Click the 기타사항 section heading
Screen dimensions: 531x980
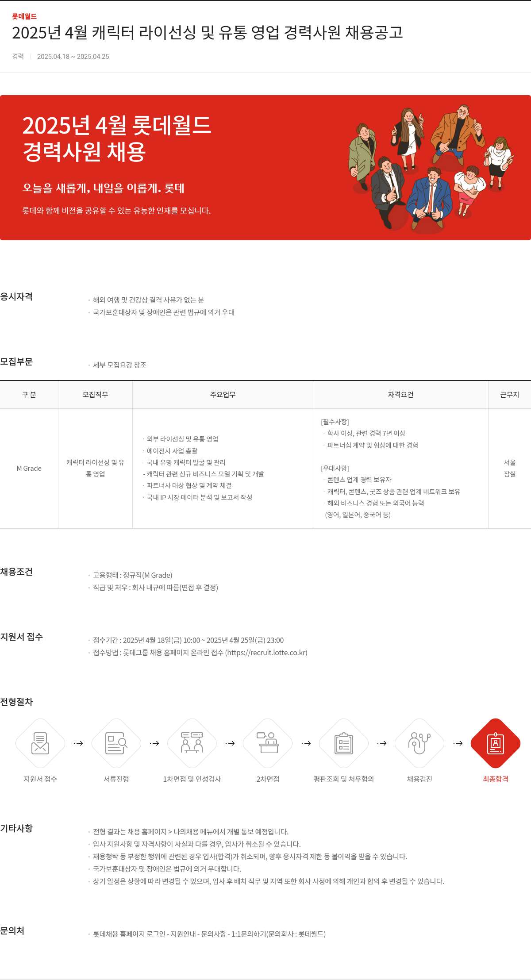click(x=16, y=829)
